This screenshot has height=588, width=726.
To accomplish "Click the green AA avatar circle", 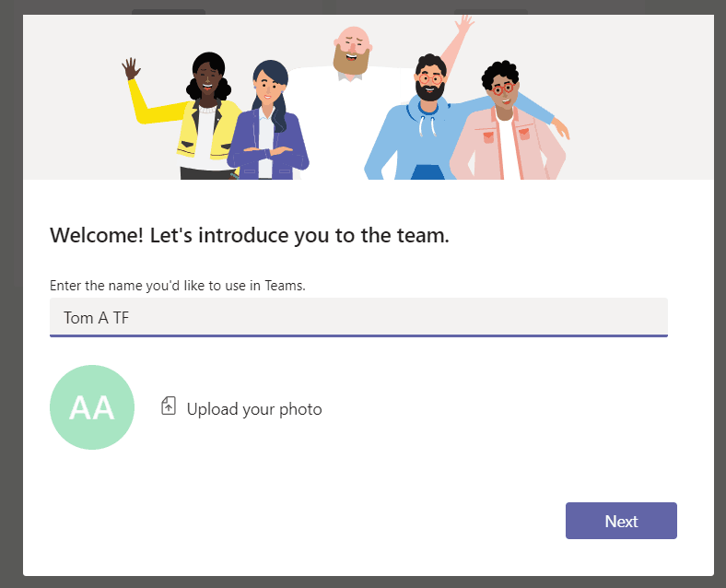I will [92, 407].
